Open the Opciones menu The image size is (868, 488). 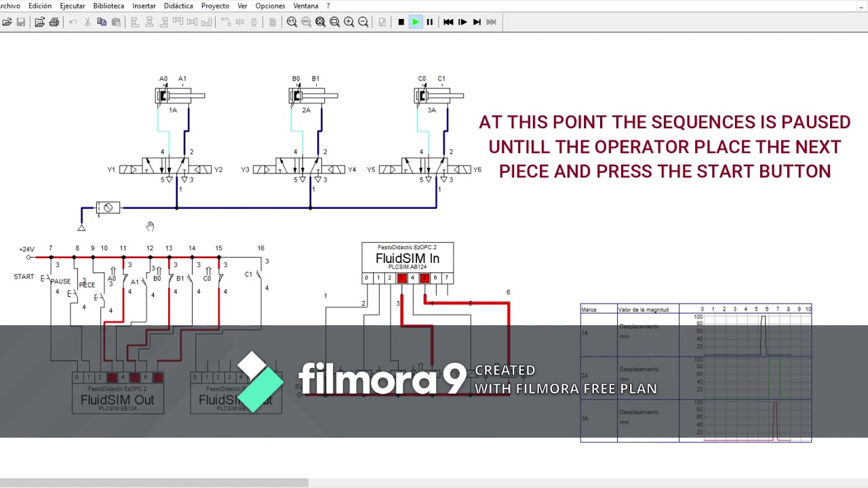pyautogui.click(x=270, y=6)
